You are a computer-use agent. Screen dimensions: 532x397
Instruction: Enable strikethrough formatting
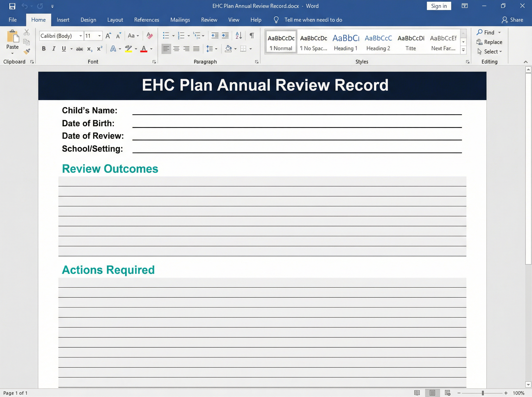tap(79, 49)
